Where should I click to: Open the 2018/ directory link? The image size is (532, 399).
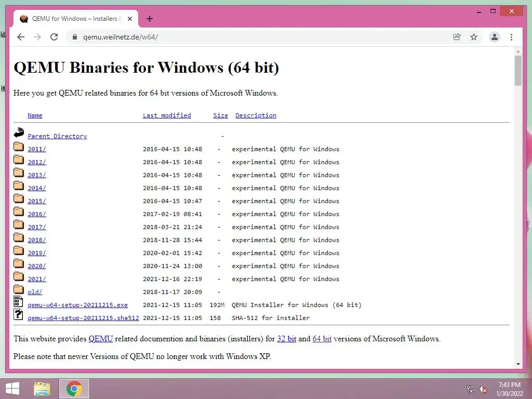[37, 240]
